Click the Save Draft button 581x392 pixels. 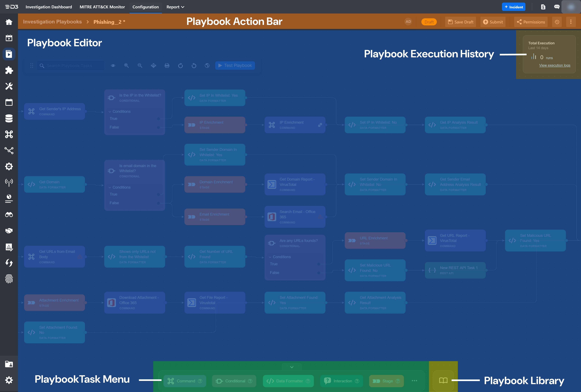(x=461, y=22)
